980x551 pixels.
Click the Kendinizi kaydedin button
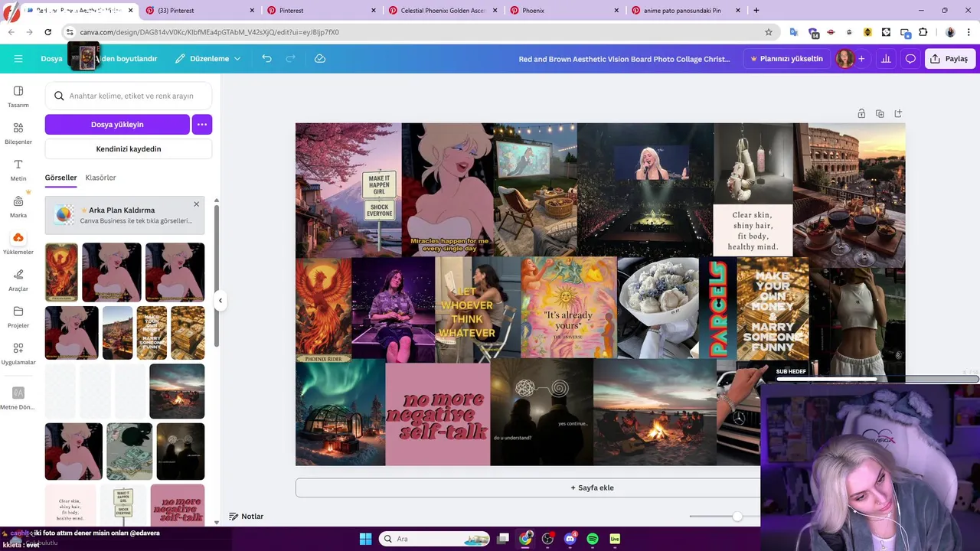pos(129,148)
